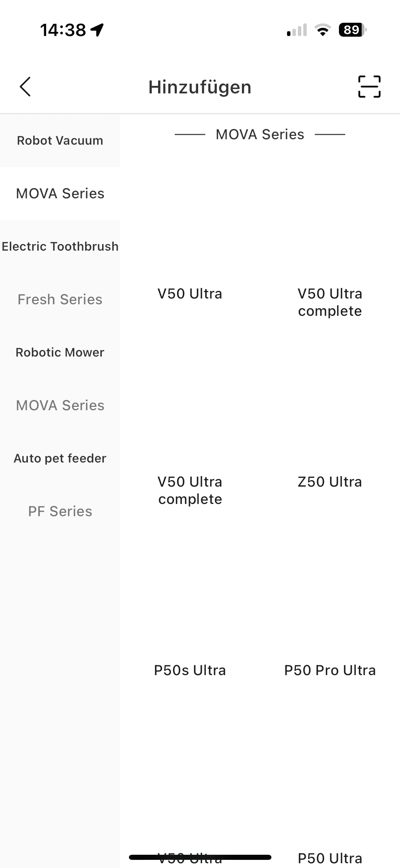Open the Electric Toothbrush category
Viewport: 400px width, 868px height.
[x=60, y=247]
